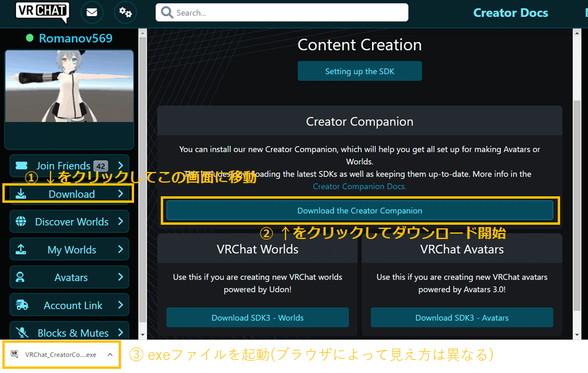588x373 pixels.
Task: Open the My Worlds menu item
Action: [69, 249]
